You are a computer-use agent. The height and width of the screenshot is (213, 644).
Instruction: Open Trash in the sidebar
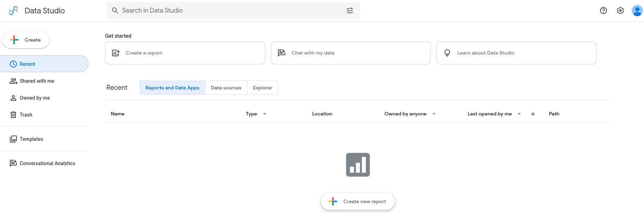tap(44, 115)
